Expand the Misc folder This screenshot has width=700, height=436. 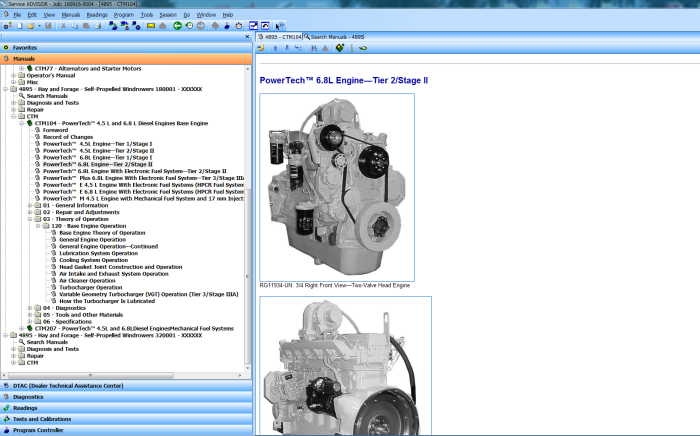(x=13, y=82)
